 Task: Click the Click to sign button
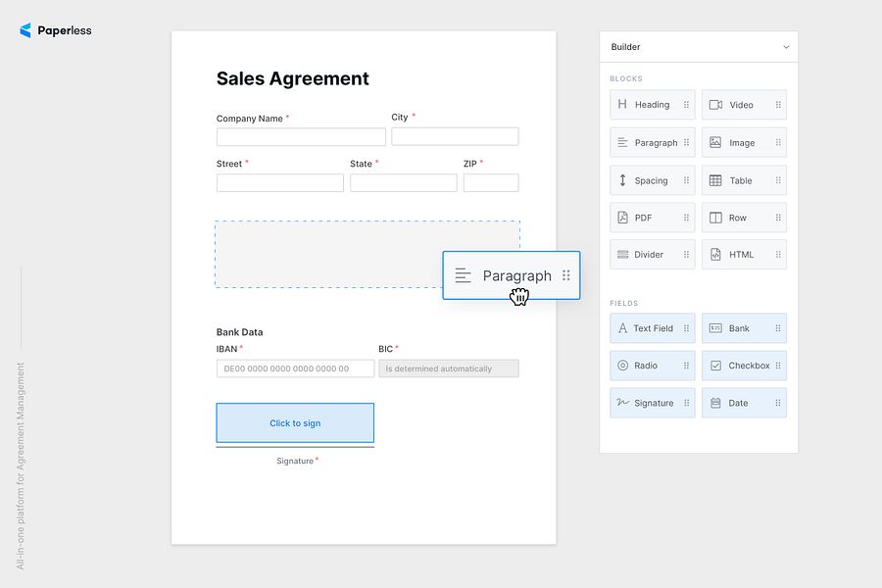coord(295,422)
